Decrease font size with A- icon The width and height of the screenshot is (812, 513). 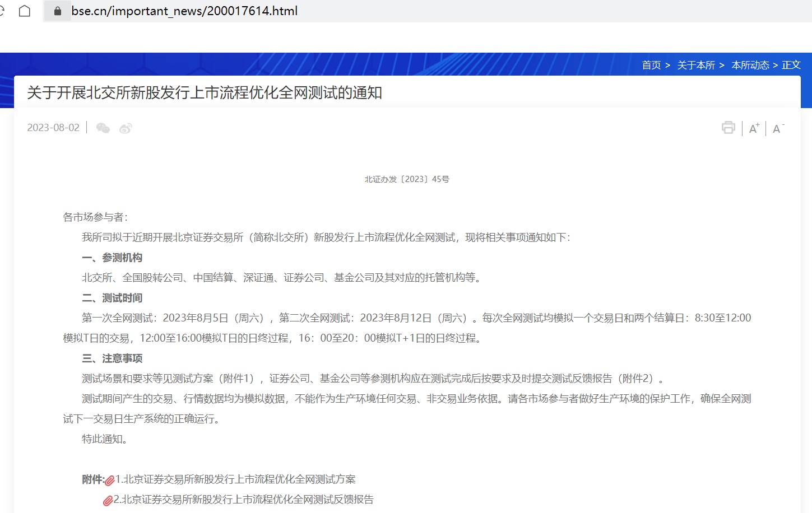tap(778, 129)
